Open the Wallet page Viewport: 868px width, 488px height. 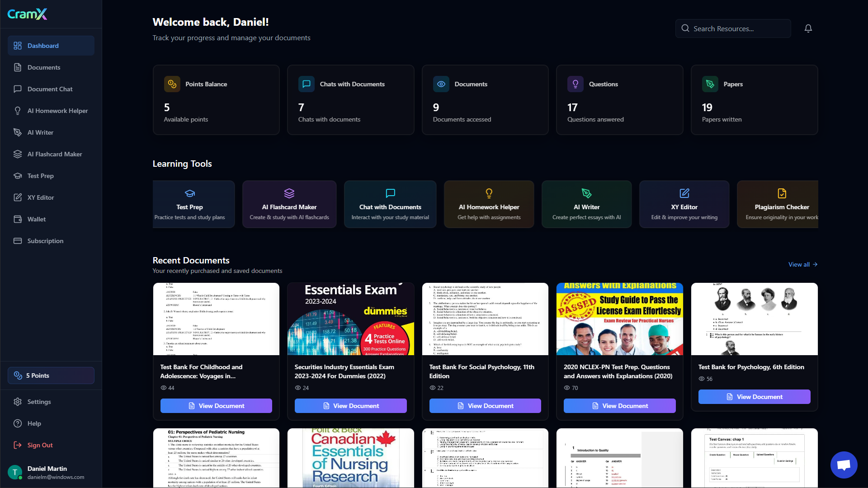tap(37, 219)
